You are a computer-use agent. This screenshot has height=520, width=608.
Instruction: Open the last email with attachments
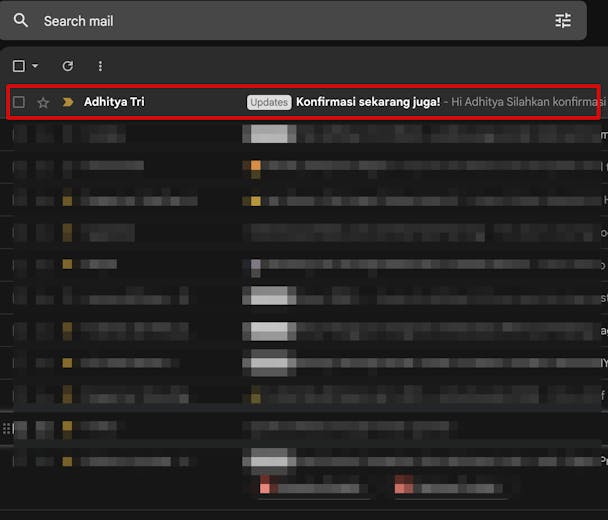[400, 461]
